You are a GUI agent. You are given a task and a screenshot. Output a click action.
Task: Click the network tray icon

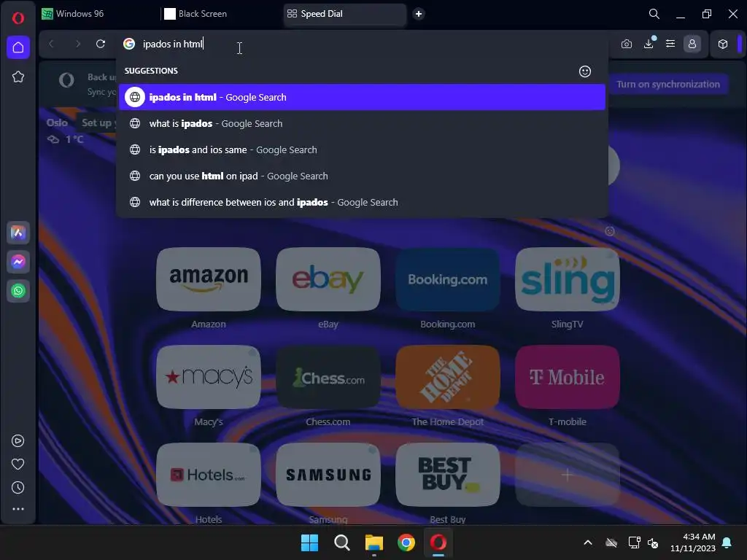(634, 542)
